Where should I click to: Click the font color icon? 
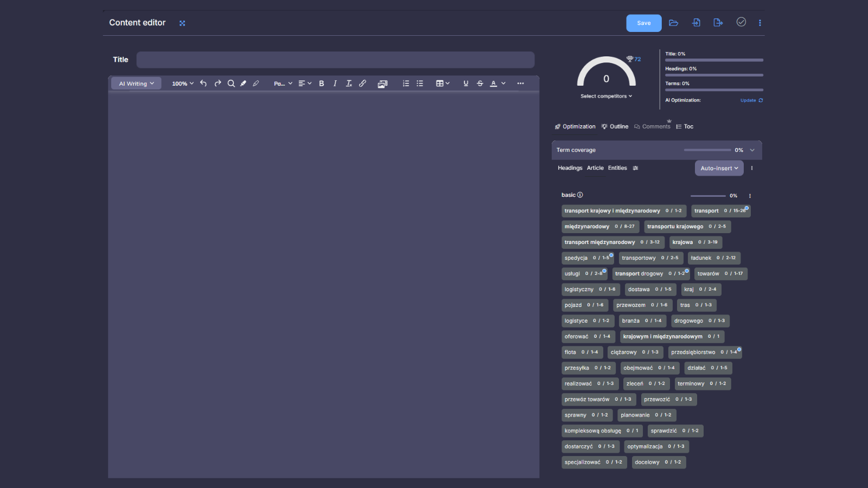[x=494, y=84]
